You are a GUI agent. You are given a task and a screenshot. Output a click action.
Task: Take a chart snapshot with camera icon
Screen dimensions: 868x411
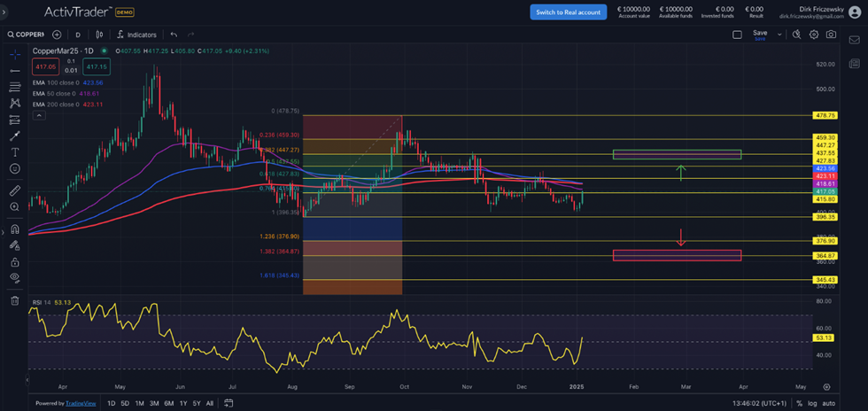pyautogui.click(x=831, y=35)
